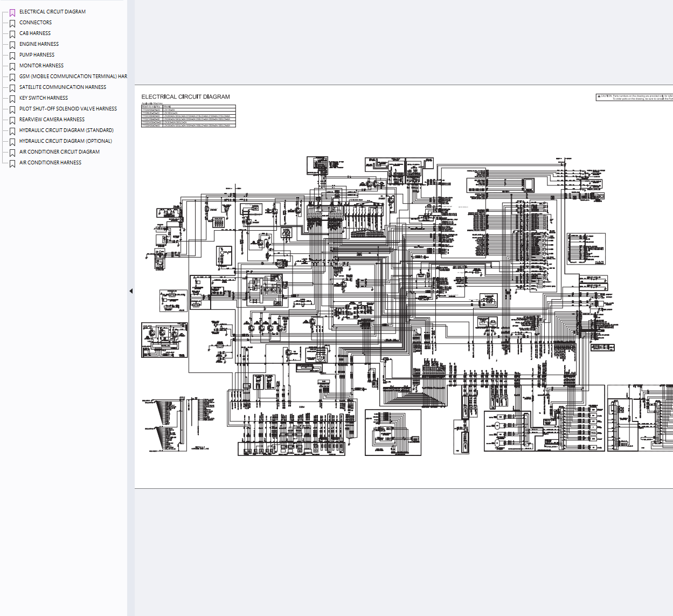
Task: Collapse the bookmarks panel with arrow handle
Action: (x=131, y=291)
